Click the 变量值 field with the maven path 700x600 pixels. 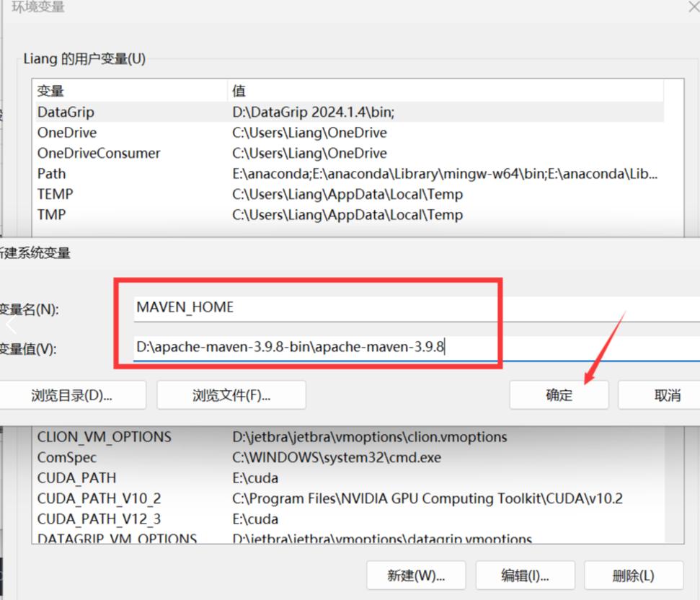[417, 348]
